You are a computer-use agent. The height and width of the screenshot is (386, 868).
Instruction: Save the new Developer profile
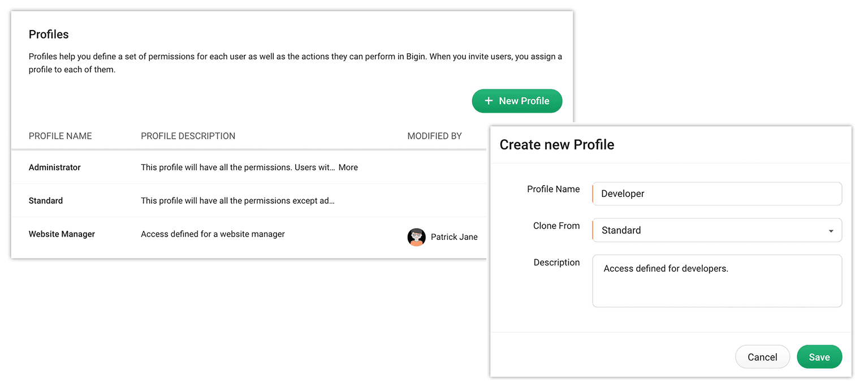point(819,357)
